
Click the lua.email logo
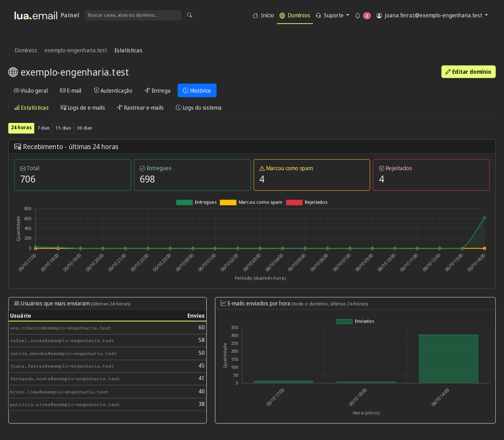(36, 15)
